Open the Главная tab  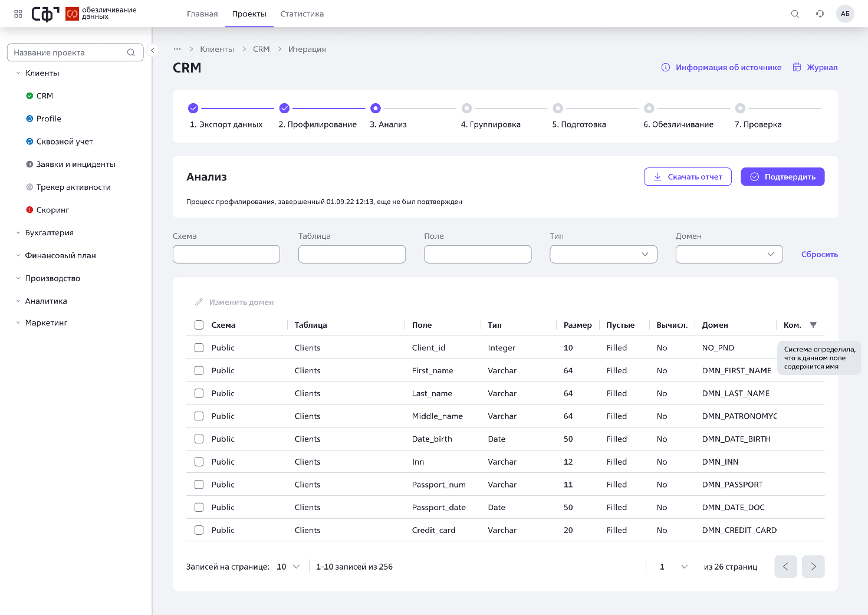[202, 14]
